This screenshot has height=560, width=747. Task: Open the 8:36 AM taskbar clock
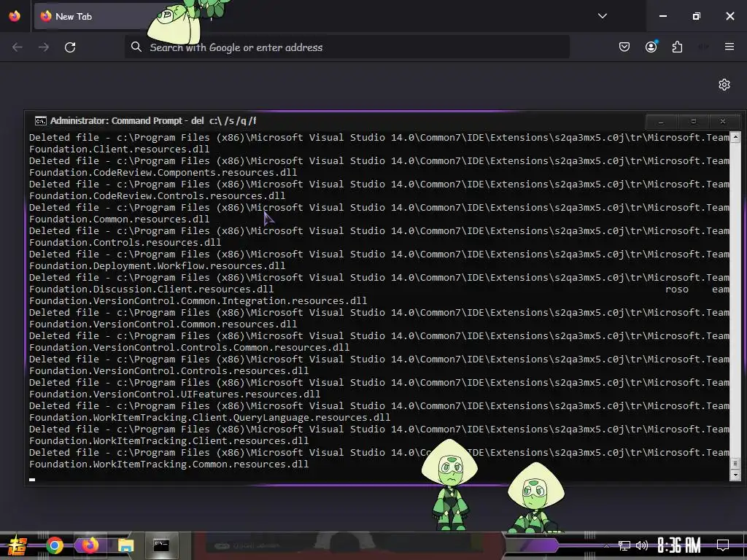[679, 545]
